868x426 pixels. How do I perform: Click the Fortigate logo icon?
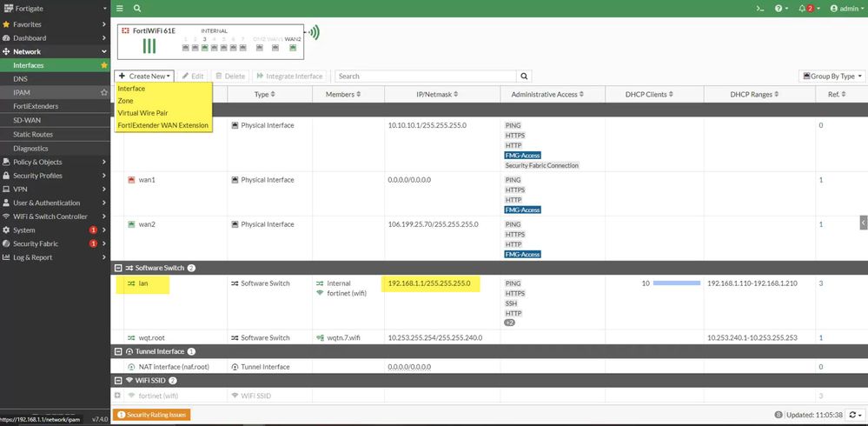pos(8,9)
